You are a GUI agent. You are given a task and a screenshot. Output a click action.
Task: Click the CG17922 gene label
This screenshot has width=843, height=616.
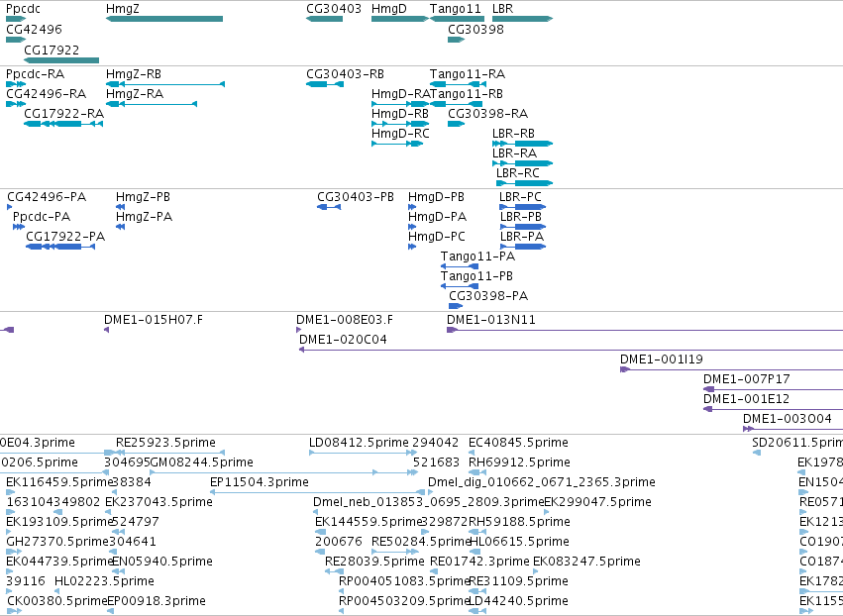tap(52, 50)
